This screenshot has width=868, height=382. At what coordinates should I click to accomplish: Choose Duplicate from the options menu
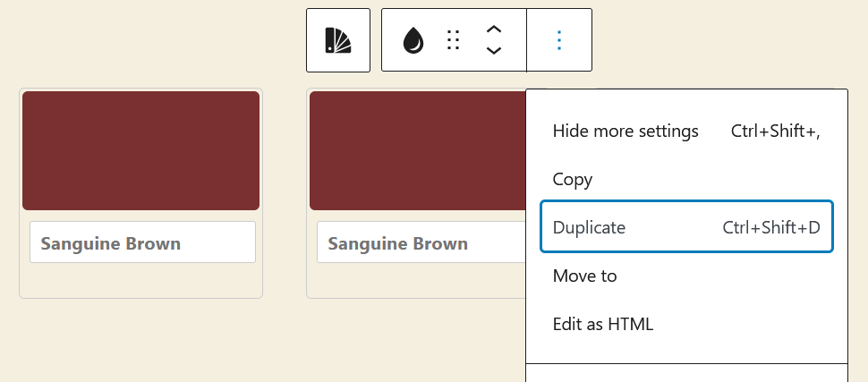(x=590, y=227)
